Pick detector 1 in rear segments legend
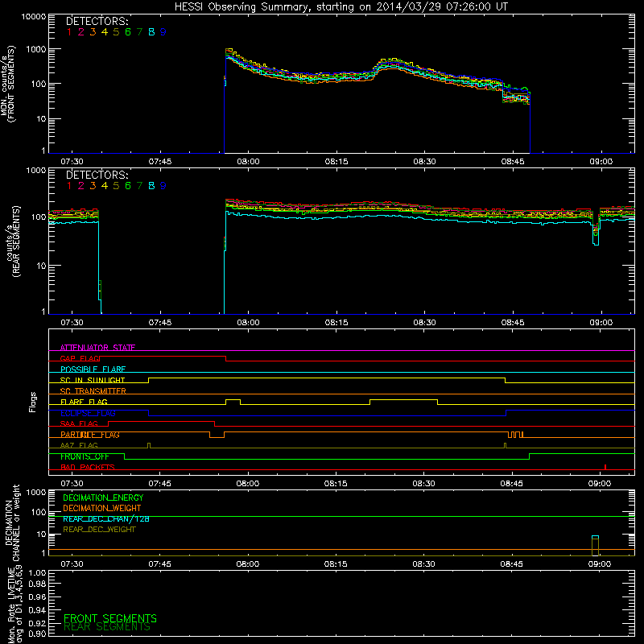The height and width of the screenshot is (644, 644). (x=69, y=186)
